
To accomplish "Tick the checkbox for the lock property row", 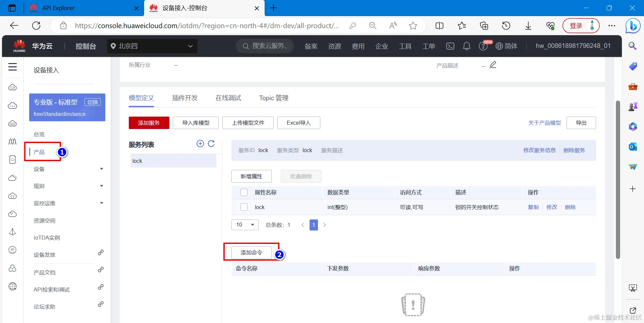I will (x=244, y=207).
